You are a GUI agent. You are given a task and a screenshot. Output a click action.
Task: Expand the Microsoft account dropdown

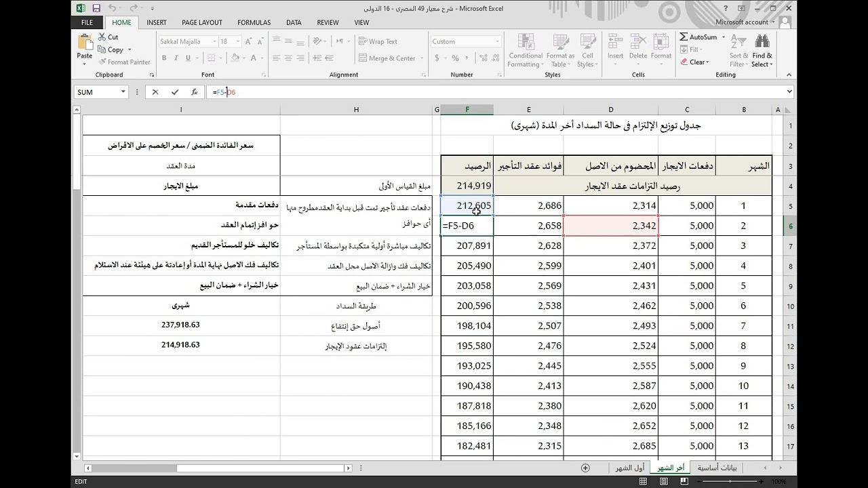(772, 22)
